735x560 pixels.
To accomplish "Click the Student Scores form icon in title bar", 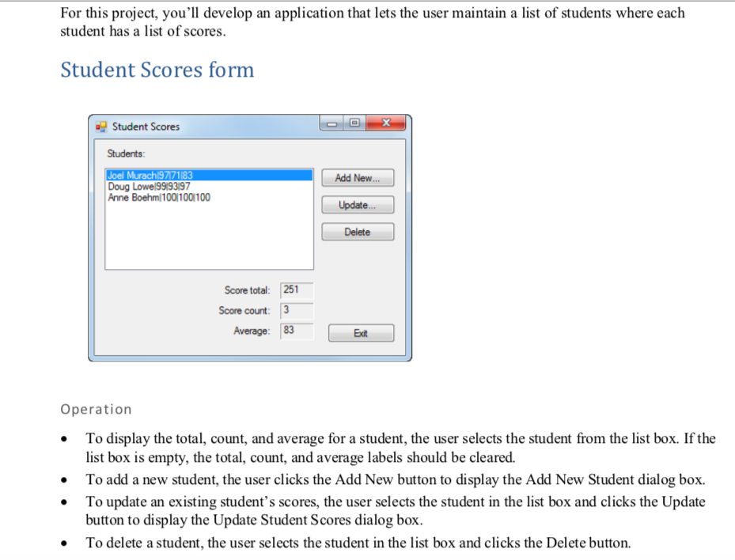I will pos(100,126).
